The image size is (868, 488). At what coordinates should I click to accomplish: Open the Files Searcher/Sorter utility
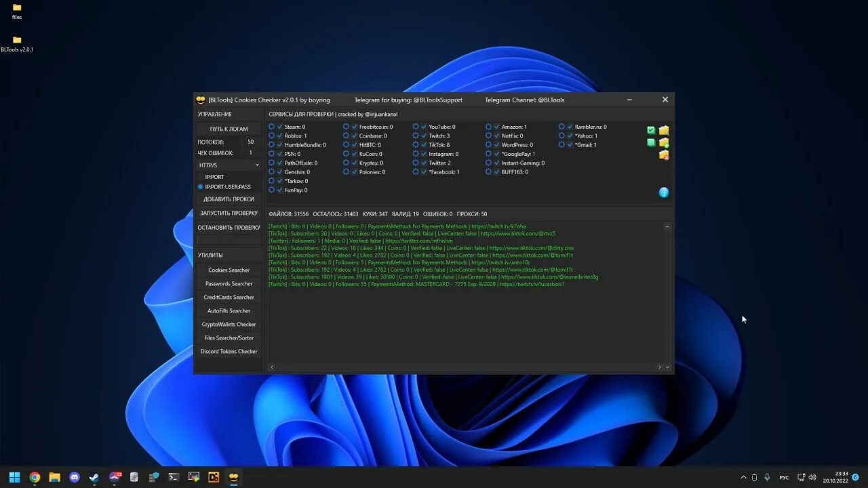229,338
